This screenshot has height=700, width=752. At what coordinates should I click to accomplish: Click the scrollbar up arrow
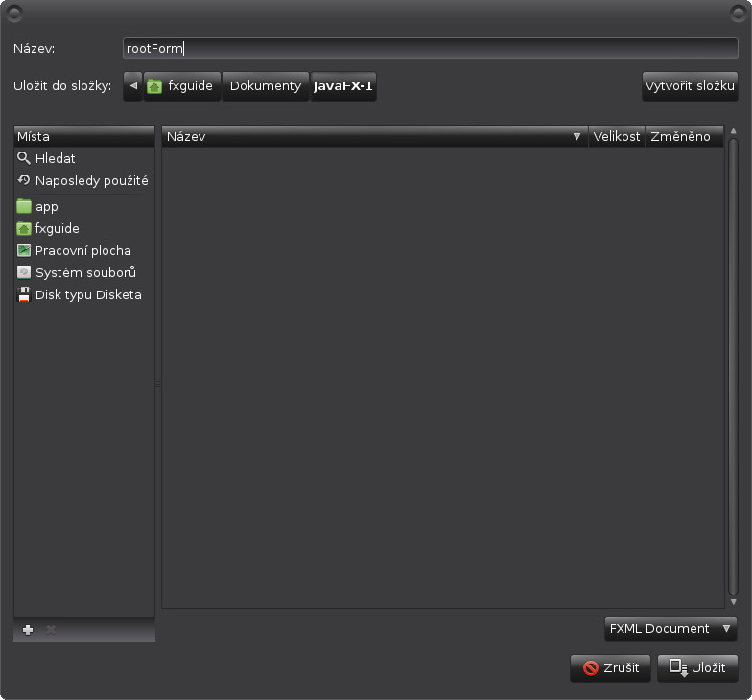coord(733,130)
